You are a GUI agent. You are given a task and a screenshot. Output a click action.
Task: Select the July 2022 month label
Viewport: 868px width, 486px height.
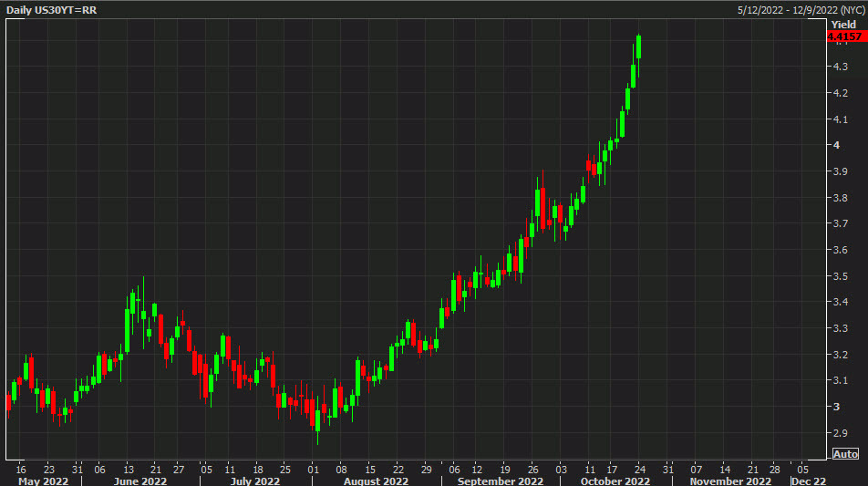[x=254, y=481]
